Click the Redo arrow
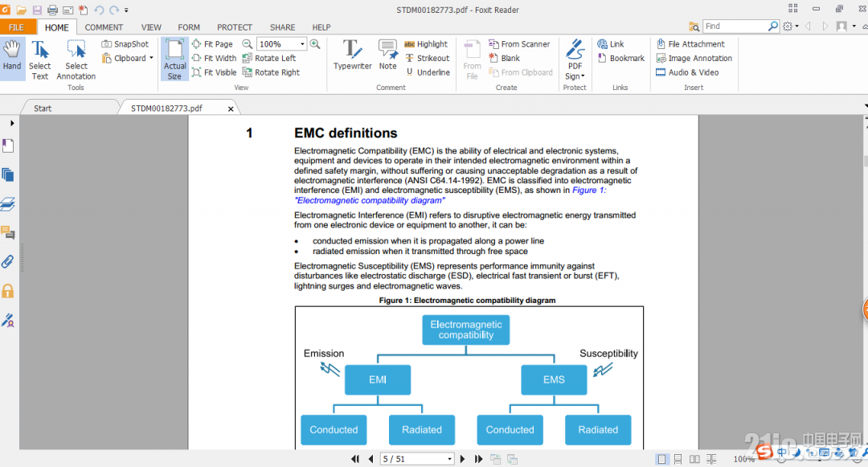 pyautogui.click(x=114, y=10)
